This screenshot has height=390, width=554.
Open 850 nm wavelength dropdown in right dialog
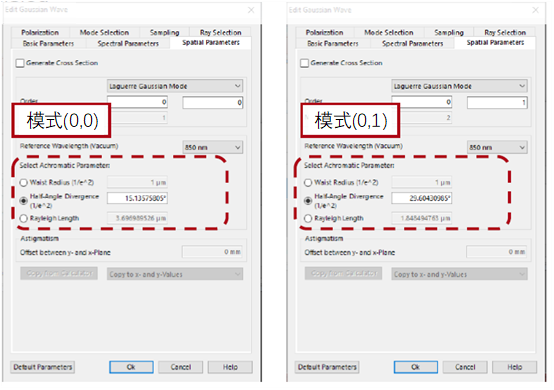497,147
